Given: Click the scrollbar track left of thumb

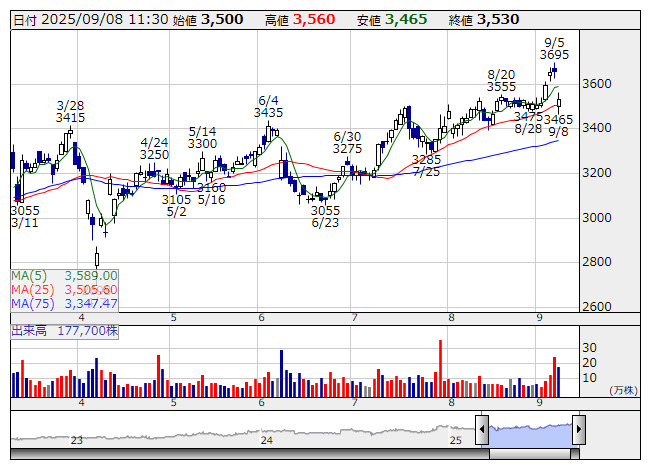Looking at the screenshot, I should (x=250, y=454).
